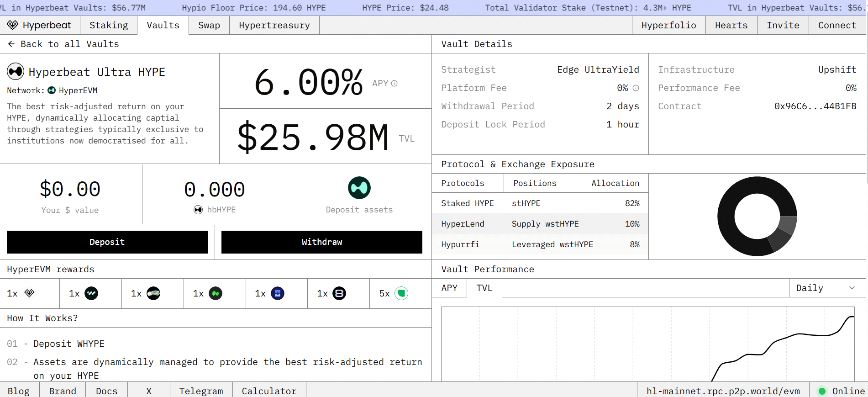Click the 5x green shield reward icon
This screenshot has width=868, height=397.
click(401, 293)
